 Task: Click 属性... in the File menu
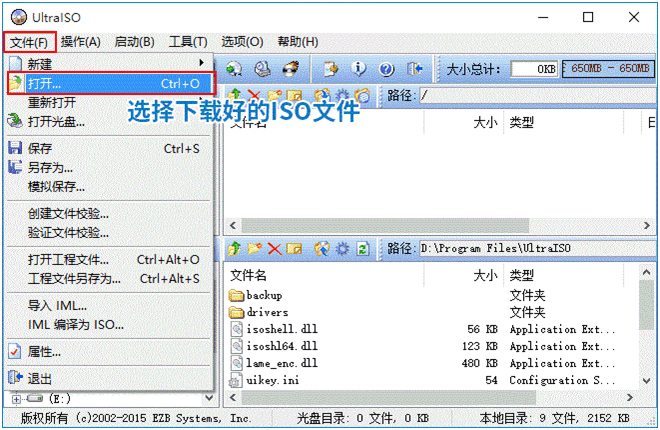click(44, 351)
